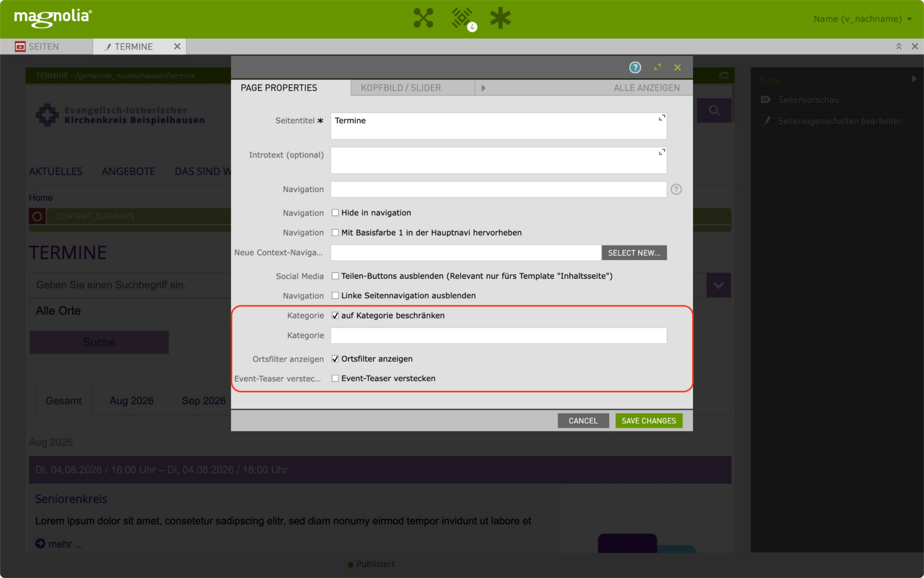Screen dimensions: 924x578
Task: Click the Home breadcrumb link
Action: pos(41,198)
